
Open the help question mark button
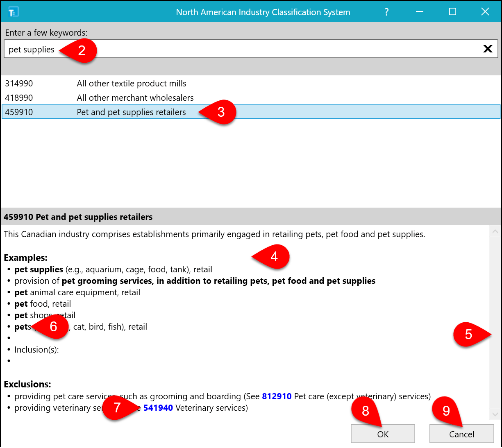coord(386,12)
